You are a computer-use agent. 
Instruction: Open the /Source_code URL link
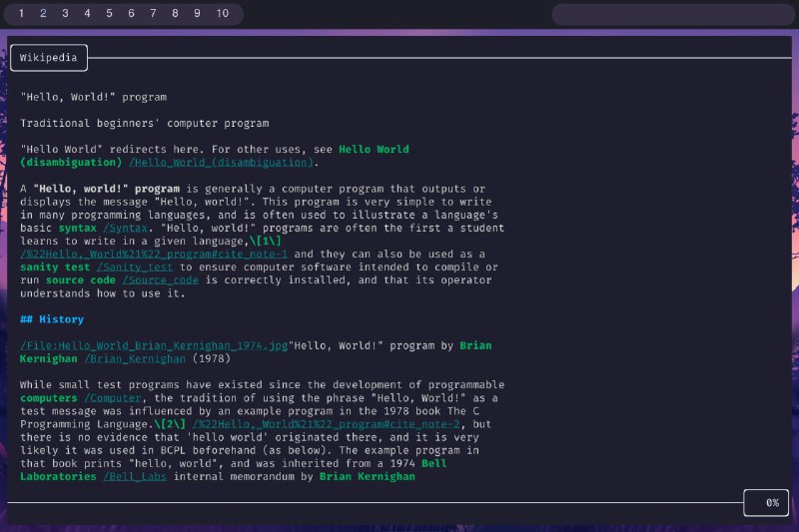tap(160, 280)
